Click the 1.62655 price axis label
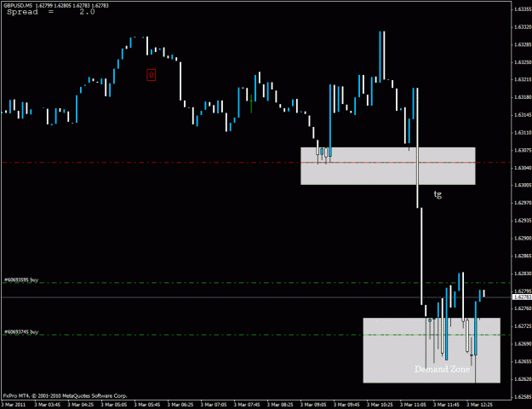This screenshot has height=409, width=532. [523, 361]
